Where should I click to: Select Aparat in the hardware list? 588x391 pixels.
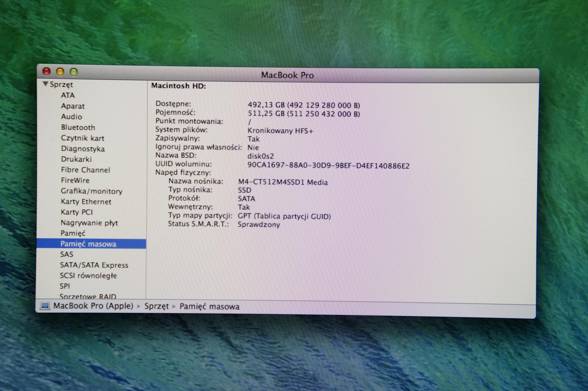(73, 106)
